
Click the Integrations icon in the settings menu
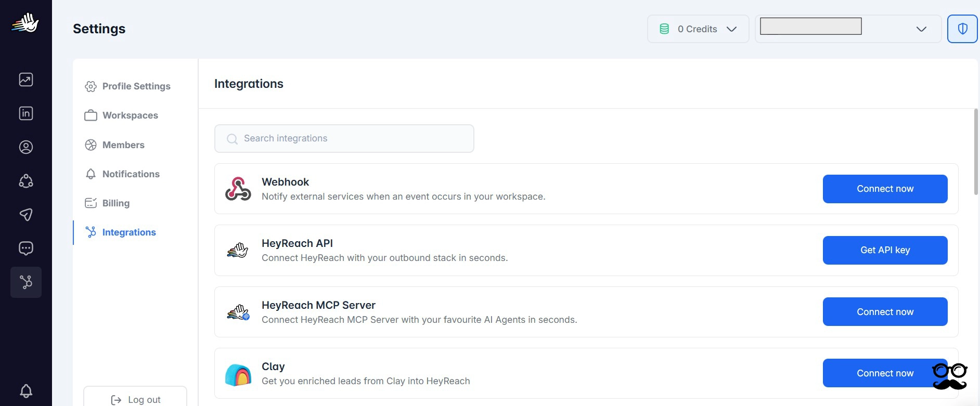(91, 232)
